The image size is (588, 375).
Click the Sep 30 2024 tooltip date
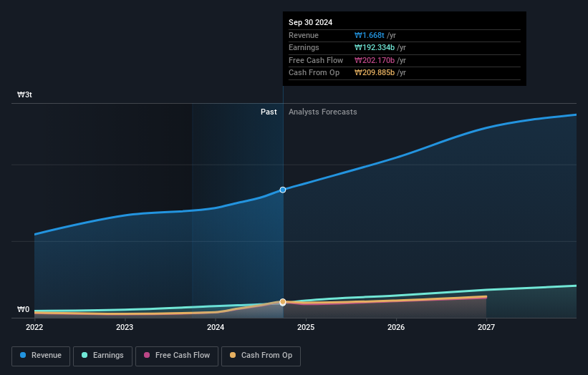click(x=311, y=22)
